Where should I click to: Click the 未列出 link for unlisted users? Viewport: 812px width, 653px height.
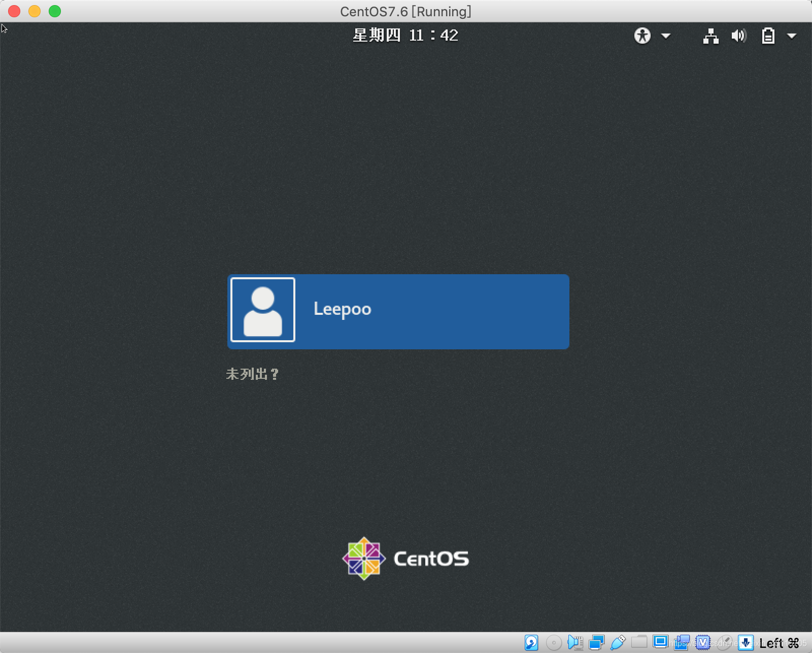[x=252, y=374]
